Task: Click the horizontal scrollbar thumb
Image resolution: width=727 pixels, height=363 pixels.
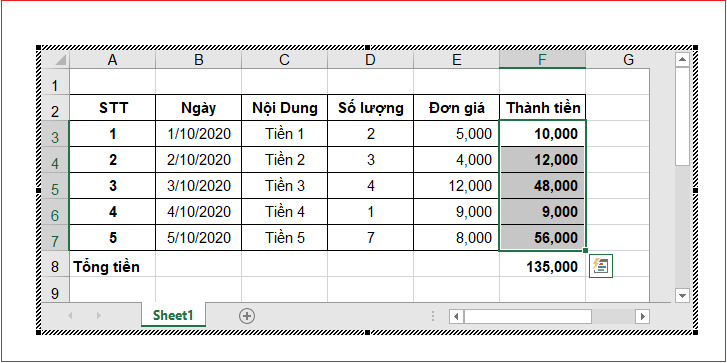Action: pyautogui.click(x=528, y=317)
